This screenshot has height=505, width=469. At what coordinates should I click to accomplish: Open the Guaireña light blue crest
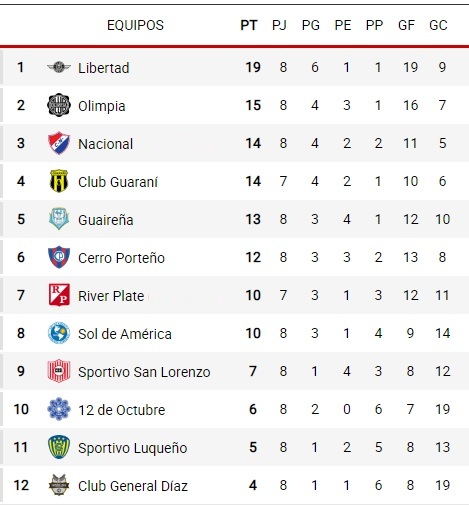point(59,219)
